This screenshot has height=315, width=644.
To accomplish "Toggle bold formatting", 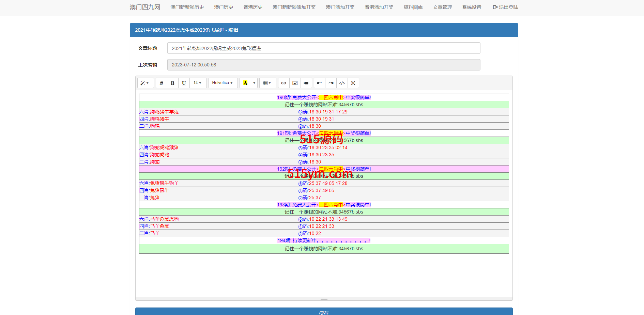I will point(172,83).
